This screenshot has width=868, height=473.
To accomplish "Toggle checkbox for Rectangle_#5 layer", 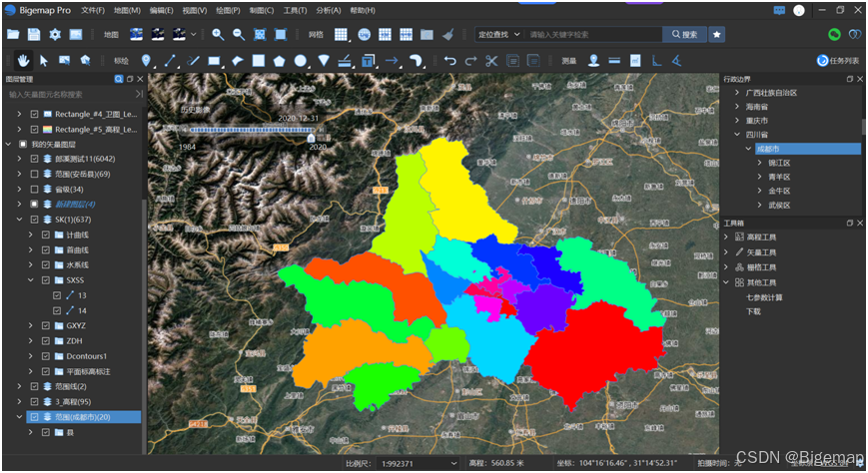I will coord(34,130).
